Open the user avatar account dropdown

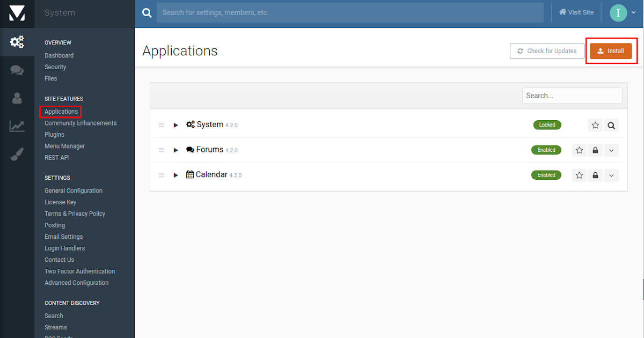point(623,13)
